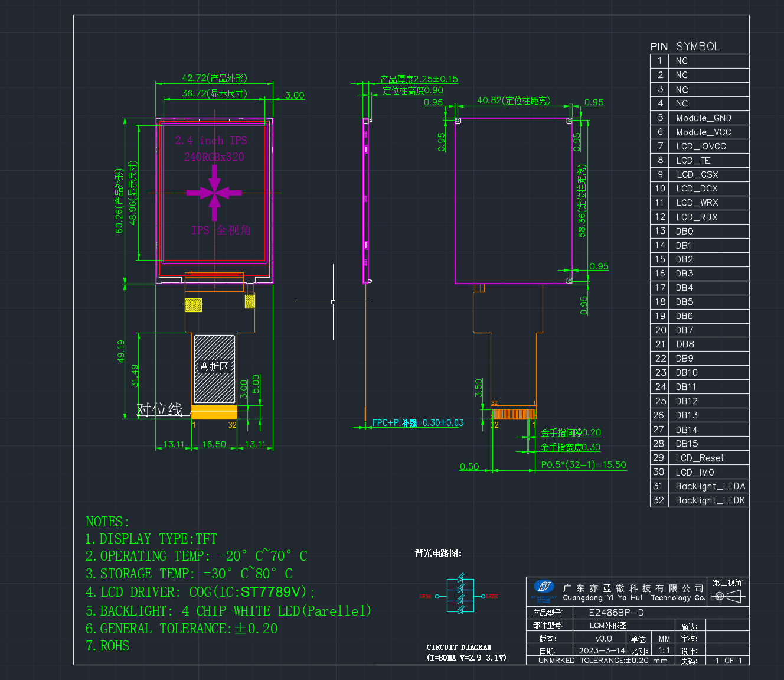Select the third-angle projection symbol
This screenshot has width=784, height=680.
pos(727,597)
